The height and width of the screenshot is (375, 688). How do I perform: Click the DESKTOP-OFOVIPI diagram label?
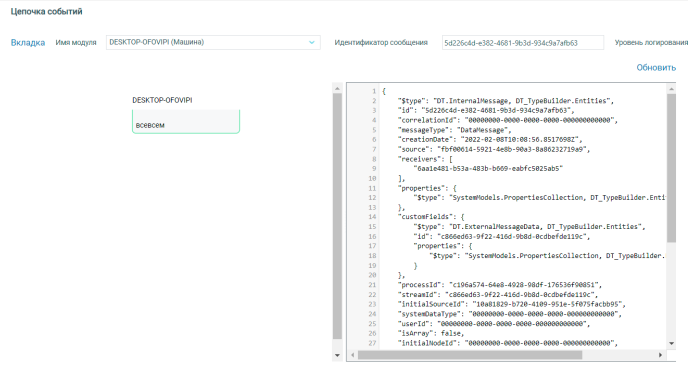pyautogui.click(x=162, y=100)
